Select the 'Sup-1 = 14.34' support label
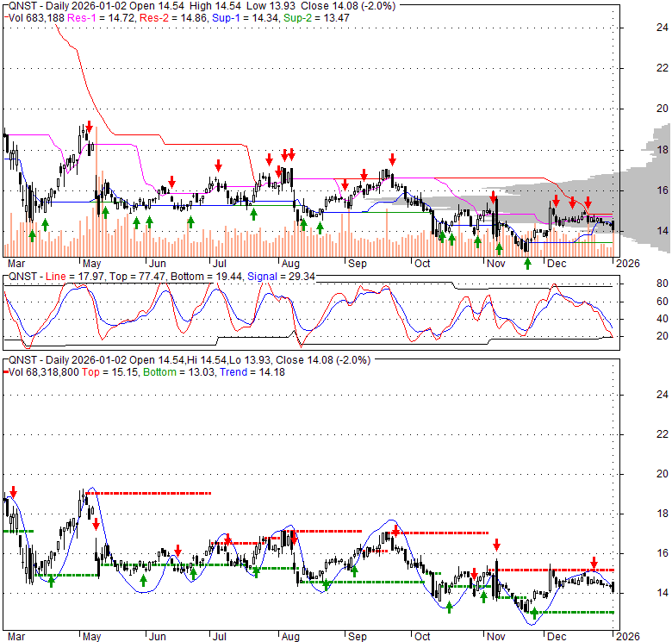Screen dimensions: 672x642 pos(246,18)
